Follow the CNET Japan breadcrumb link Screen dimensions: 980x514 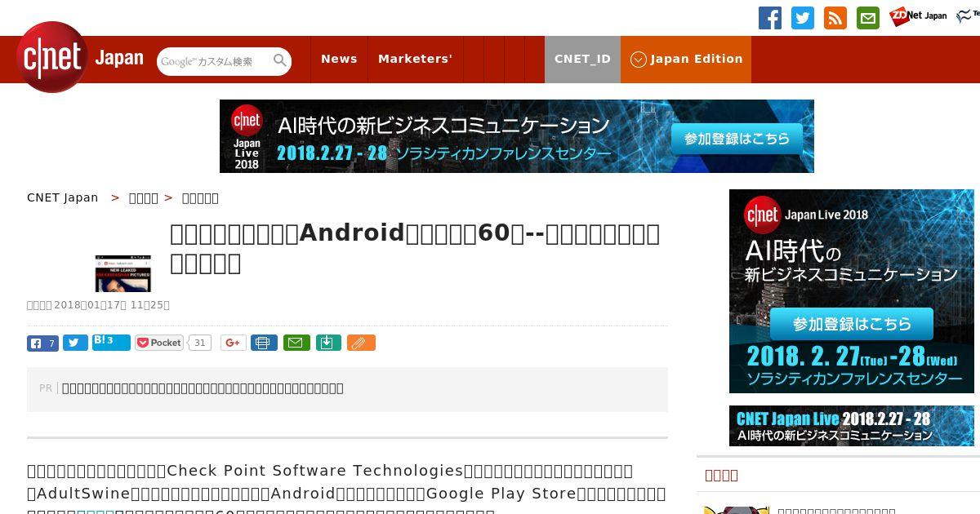pyautogui.click(x=63, y=197)
